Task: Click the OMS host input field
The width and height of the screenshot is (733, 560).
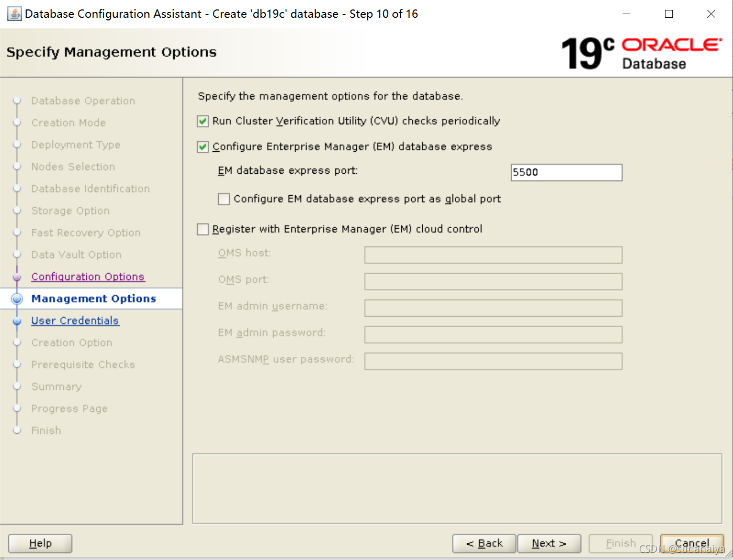Action: [x=493, y=255]
